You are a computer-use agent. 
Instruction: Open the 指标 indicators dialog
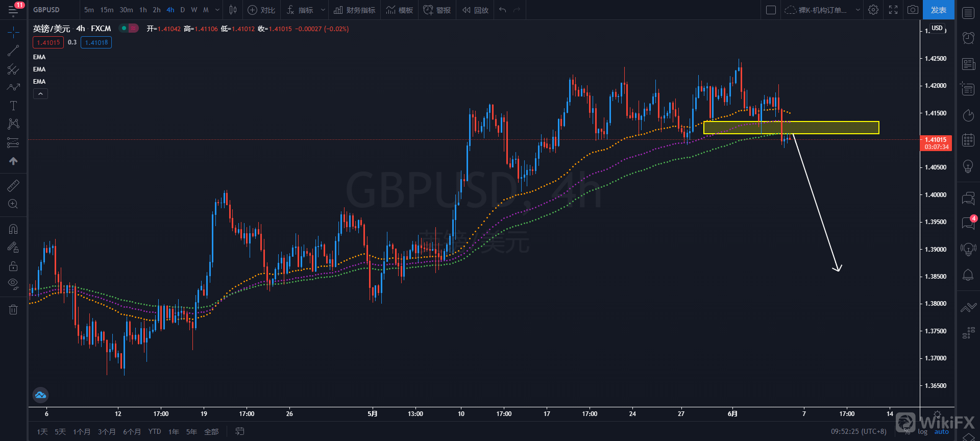click(301, 10)
